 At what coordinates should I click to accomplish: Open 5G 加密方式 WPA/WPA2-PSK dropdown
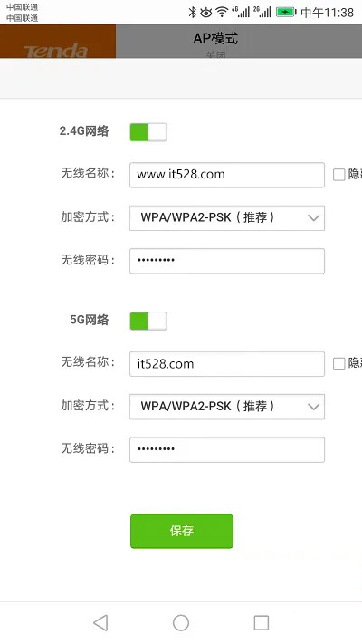tap(227, 407)
